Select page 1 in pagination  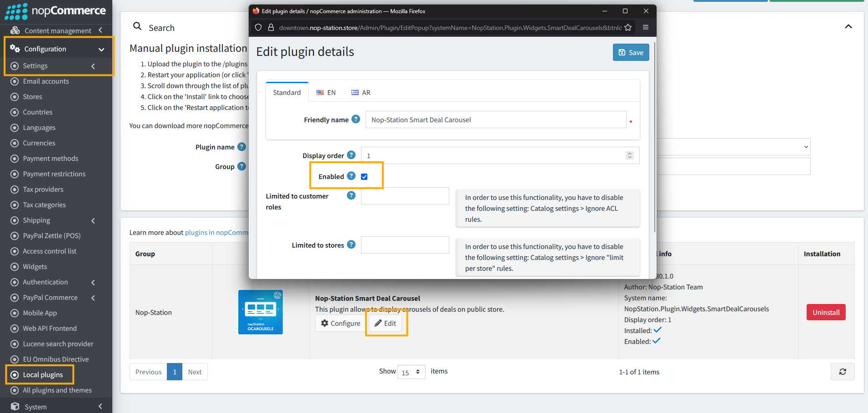coord(175,372)
